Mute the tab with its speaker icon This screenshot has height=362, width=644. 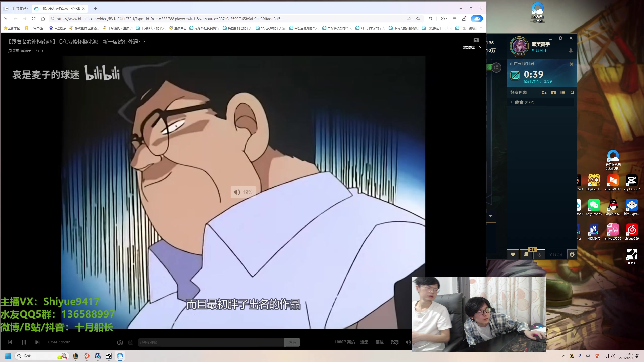[x=78, y=9]
